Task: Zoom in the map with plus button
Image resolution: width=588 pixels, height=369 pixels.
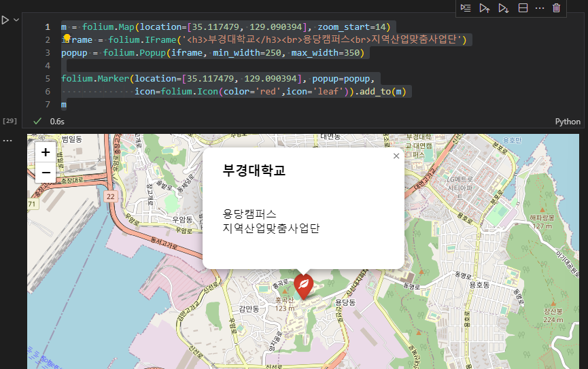Action: 46,152
